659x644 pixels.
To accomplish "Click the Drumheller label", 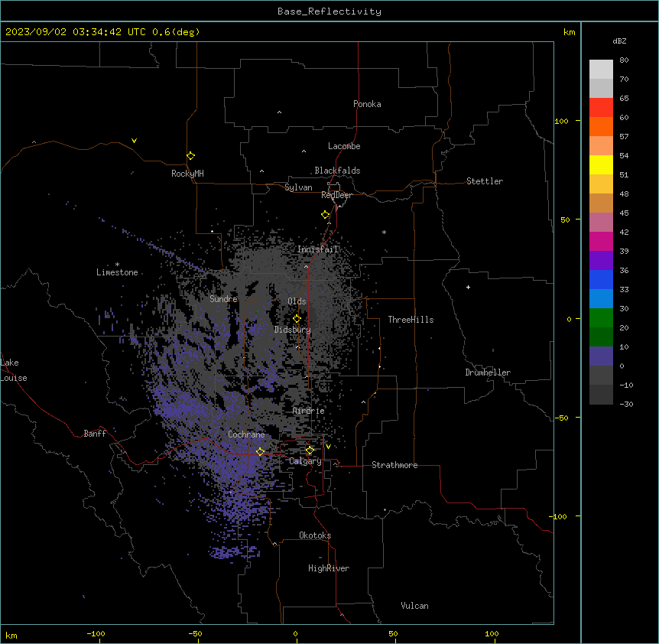I will (x=488, y=372).
